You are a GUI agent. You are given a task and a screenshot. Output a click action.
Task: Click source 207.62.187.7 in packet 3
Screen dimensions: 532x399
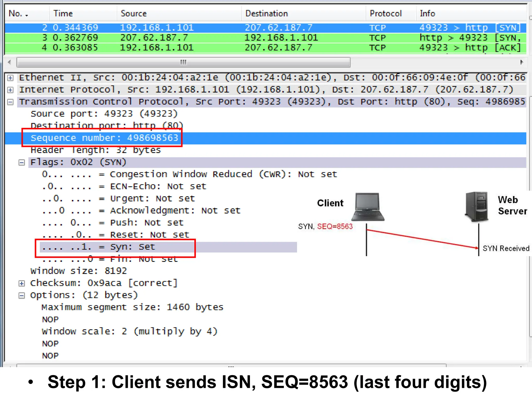pyautogui.click(x=154, y=38)
